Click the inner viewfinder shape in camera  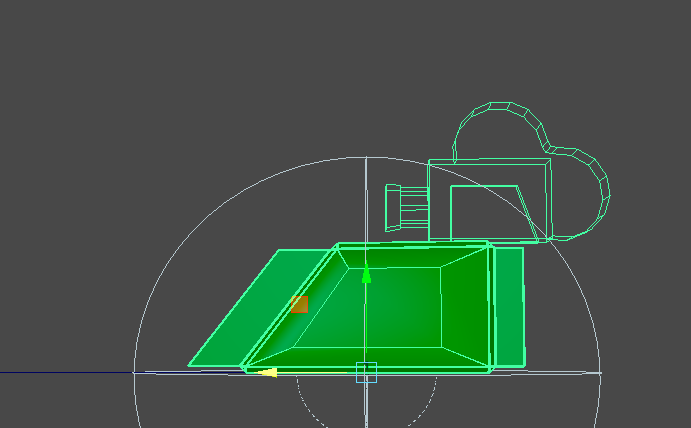pos(487,211)
